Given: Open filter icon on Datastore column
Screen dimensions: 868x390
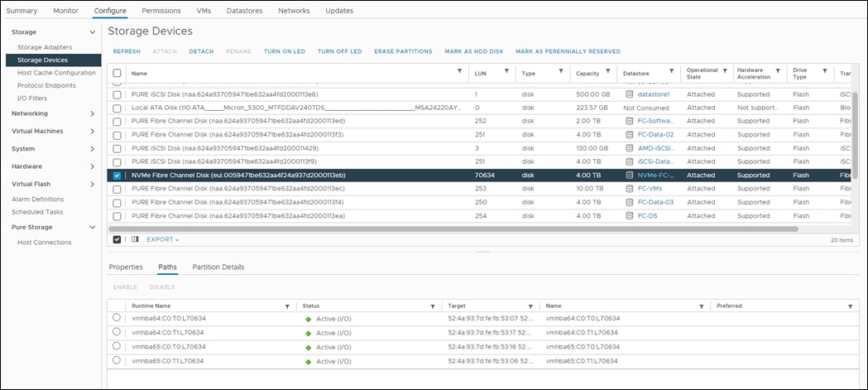Looking at the screenshot, I should (x=672, y=71).
